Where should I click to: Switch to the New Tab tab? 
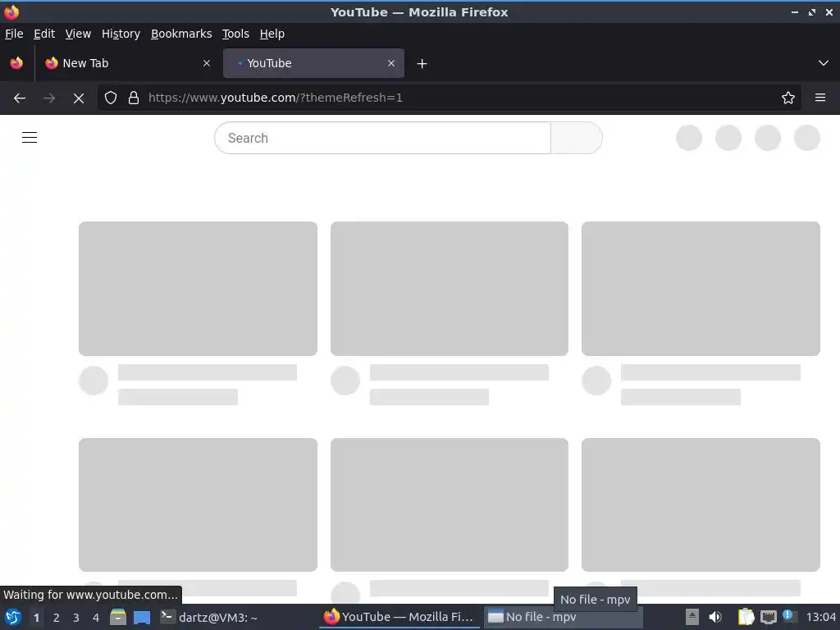129,63
